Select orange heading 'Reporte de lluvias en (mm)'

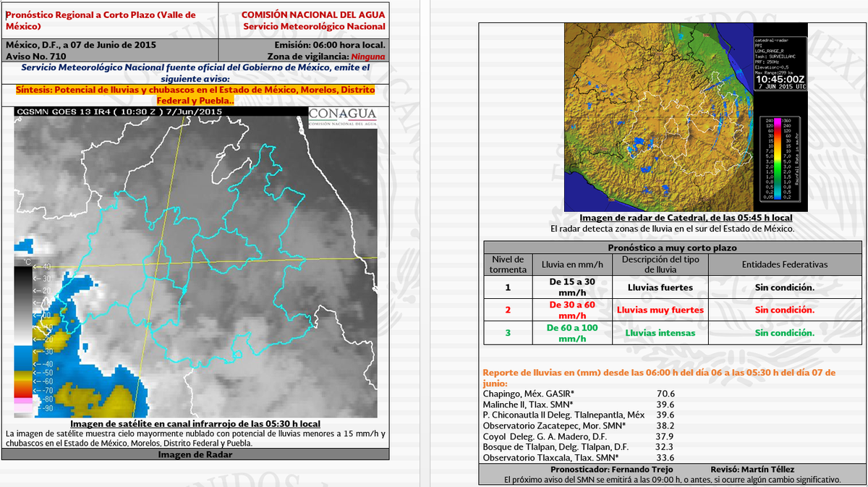658,378
